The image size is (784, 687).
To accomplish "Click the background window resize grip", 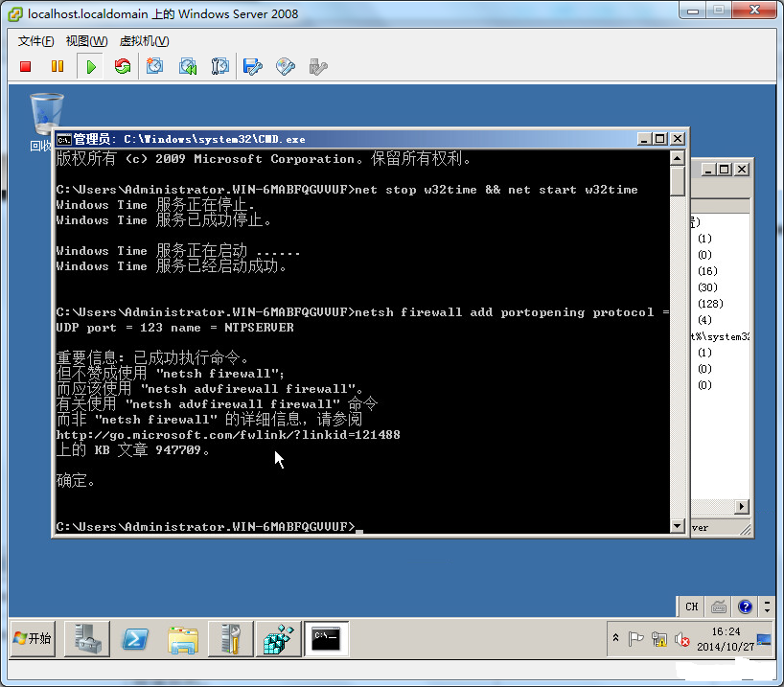I will [745, 529].
